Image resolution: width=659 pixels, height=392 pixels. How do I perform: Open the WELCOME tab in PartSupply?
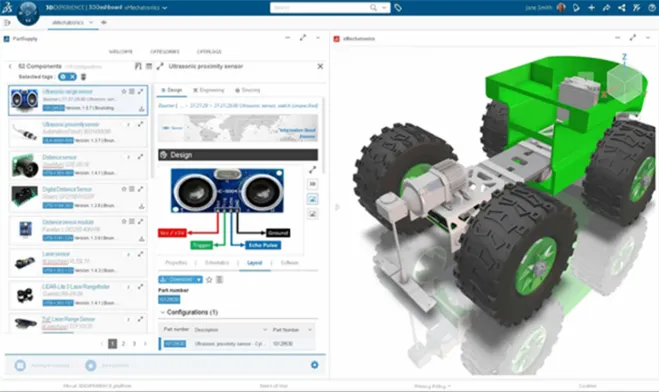tap(121, 52)
